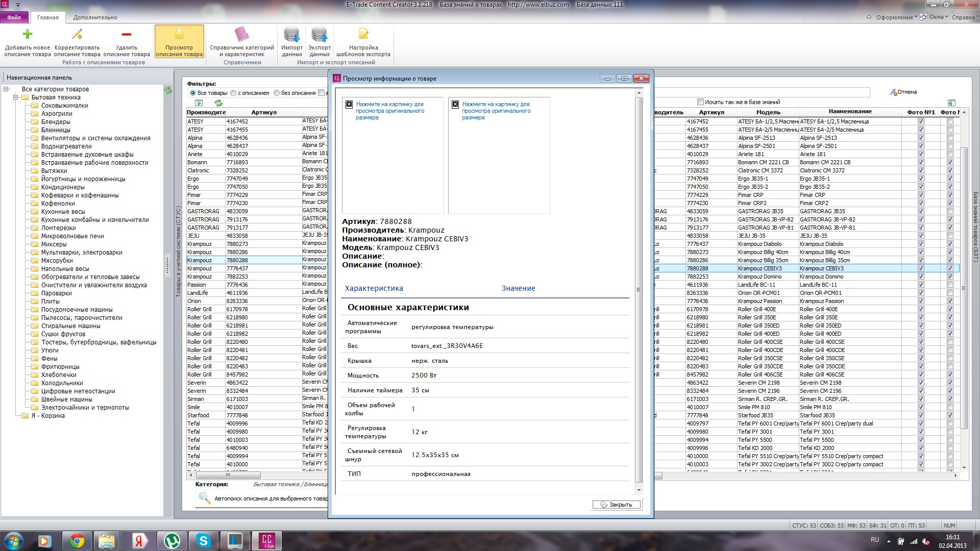Click first 'Нажмите на картинку' original size link
This screenshot has height=551, width=980.
click(x=390, y=111)
